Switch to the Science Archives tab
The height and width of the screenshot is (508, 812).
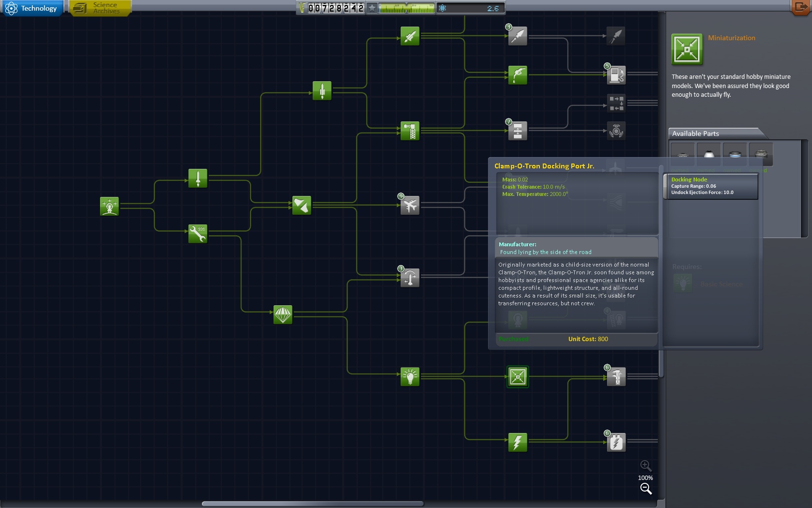(100, 8)
